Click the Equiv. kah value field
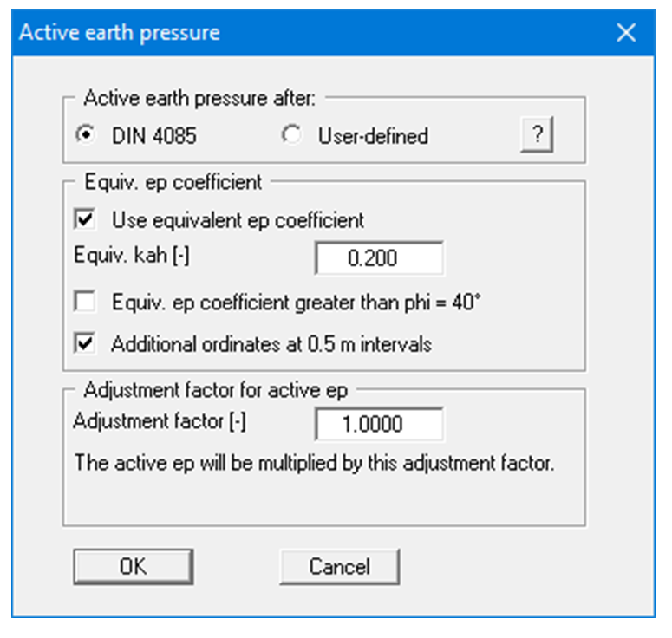The width and height of the screenshot is (672, 638). coord(378,258)
